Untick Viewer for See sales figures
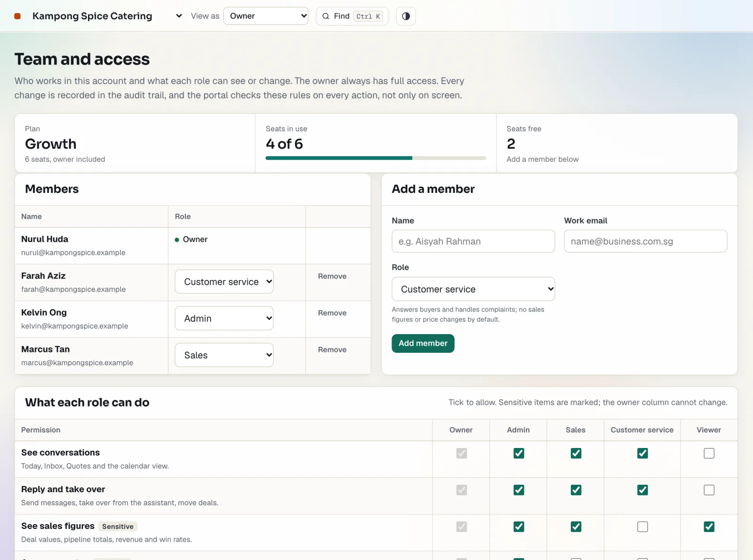 pos(709,527)
